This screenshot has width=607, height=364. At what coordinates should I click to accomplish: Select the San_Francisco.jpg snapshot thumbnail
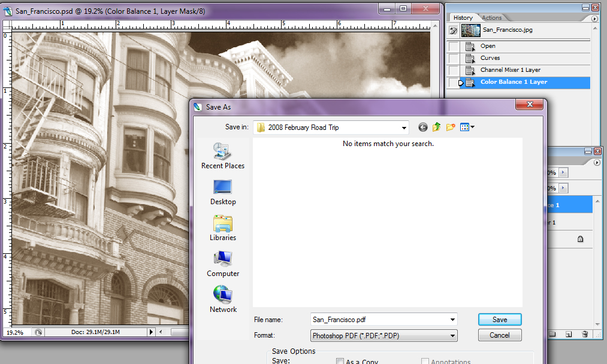pos(471,30)
